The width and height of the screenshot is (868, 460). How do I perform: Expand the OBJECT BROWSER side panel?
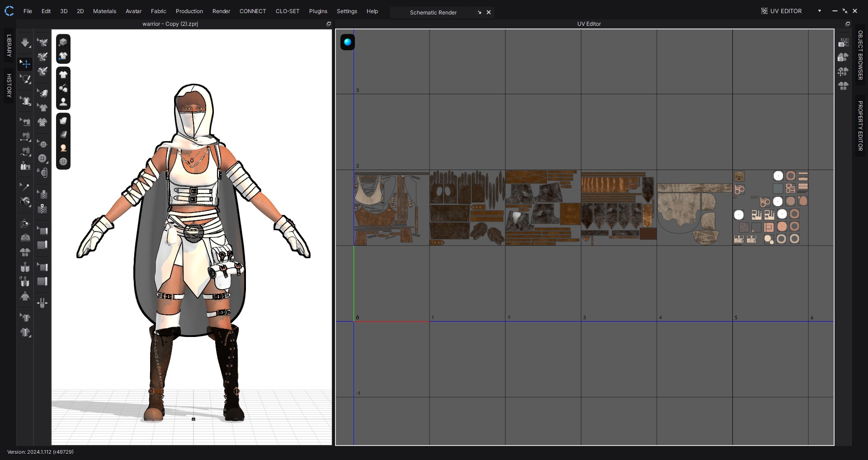click(x=860, y=55)
